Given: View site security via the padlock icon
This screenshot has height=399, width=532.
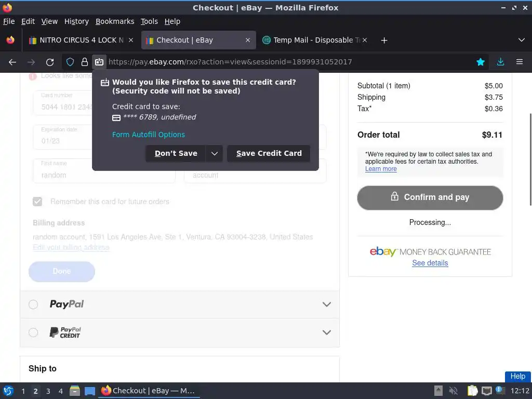Looking at the screenshot, I should pyautogui.click(x=85, y=62).
